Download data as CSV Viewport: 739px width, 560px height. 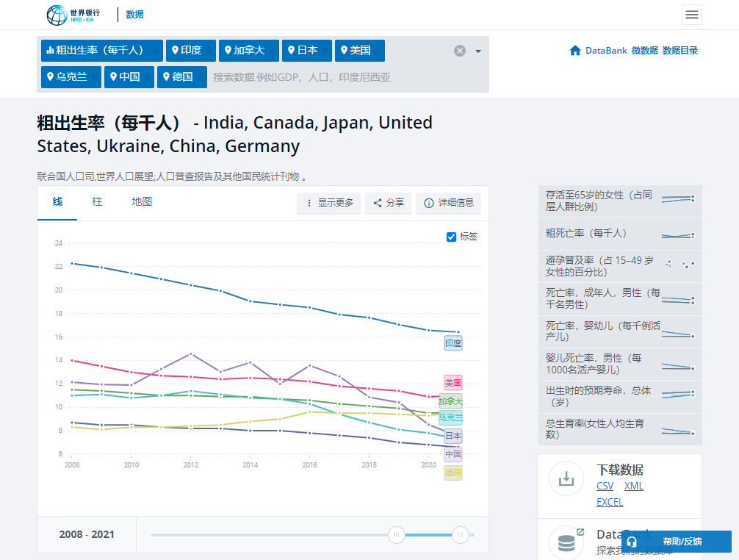point(605,486)
